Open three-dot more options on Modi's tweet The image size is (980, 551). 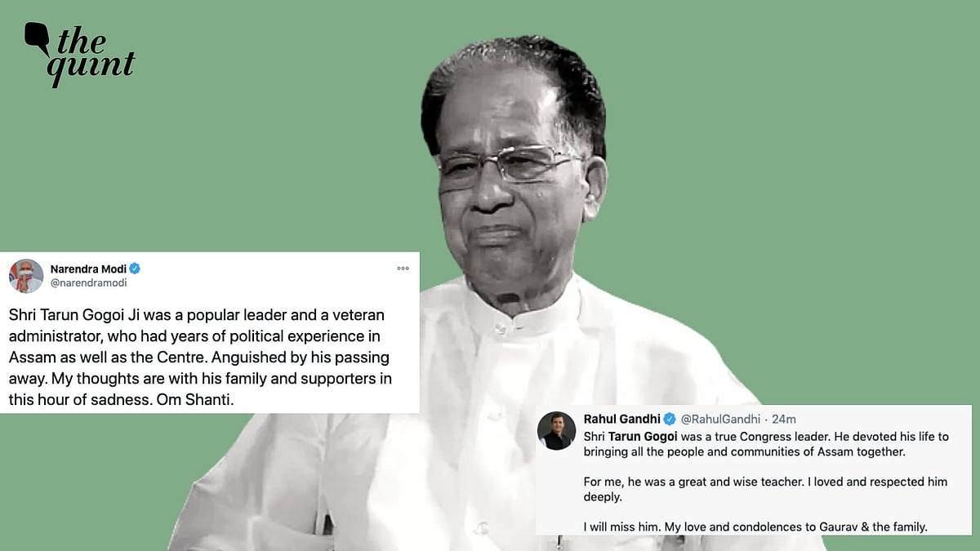[x=403, y=269]
